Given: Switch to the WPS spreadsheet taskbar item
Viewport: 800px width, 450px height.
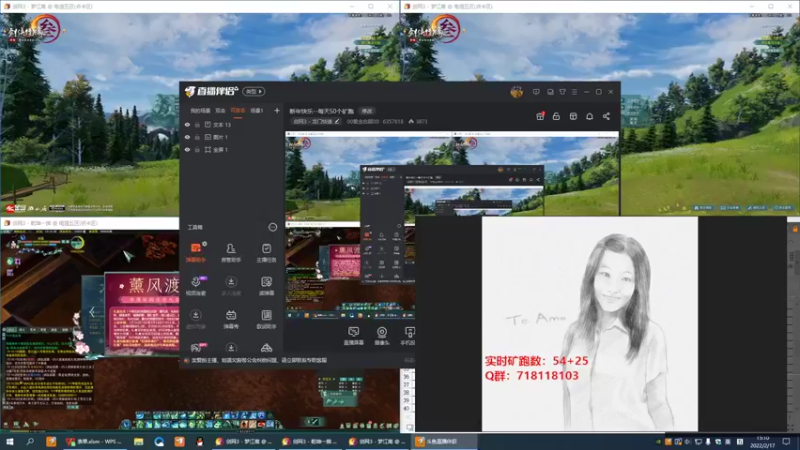Looking at the screenshot, I should click(x=93, y=441).
